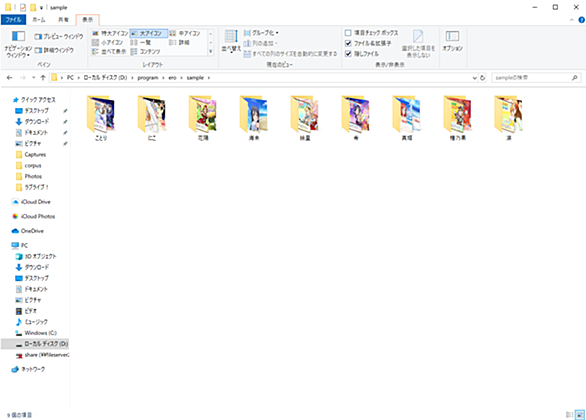Select 小アイコン layout
This screenshot has width=586, height=420.
[108, 43]
